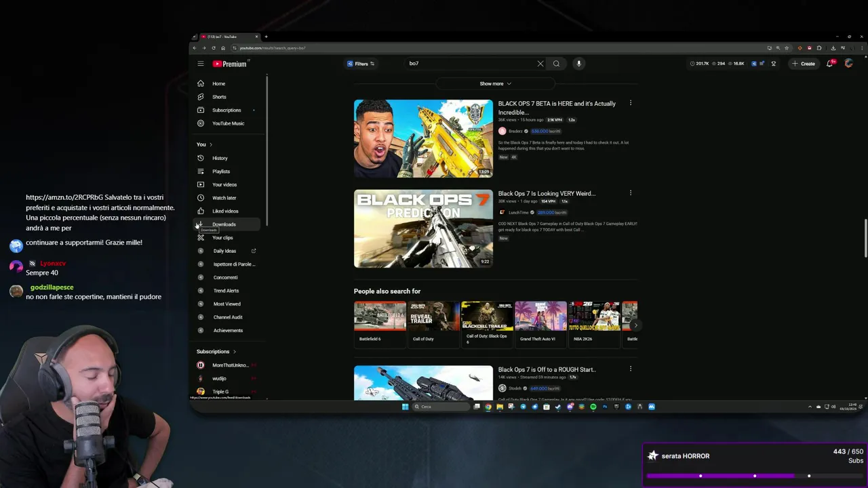Open YouTube Music from sidebar
Viewport: 868px width, 488px height.
pos(228,123)
